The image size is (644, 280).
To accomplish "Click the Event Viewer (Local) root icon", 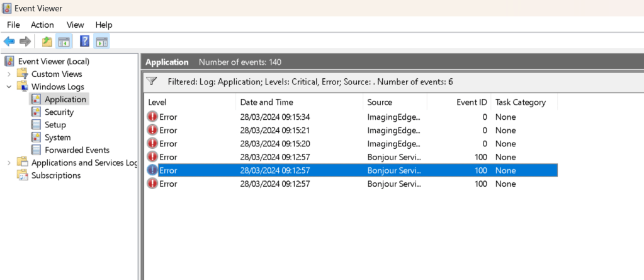I will coord(9,61).
